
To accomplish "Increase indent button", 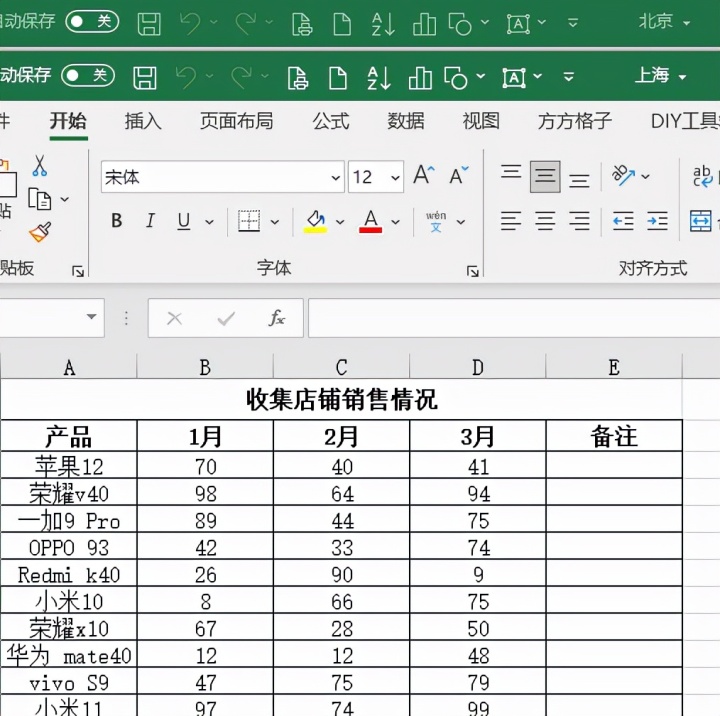I will (657, 221).
